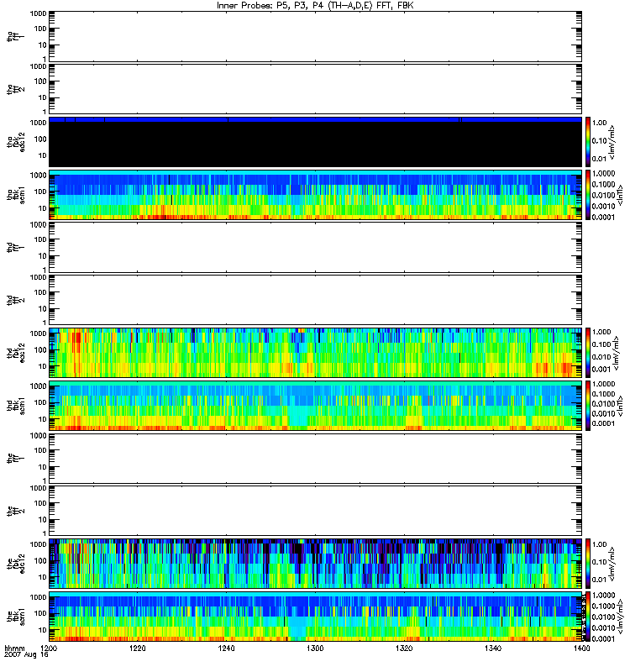Click the 'thd fff 2' y-axis title
Image resolution: width=630 pixels, height=672 pixels.
tap(15, 300)
